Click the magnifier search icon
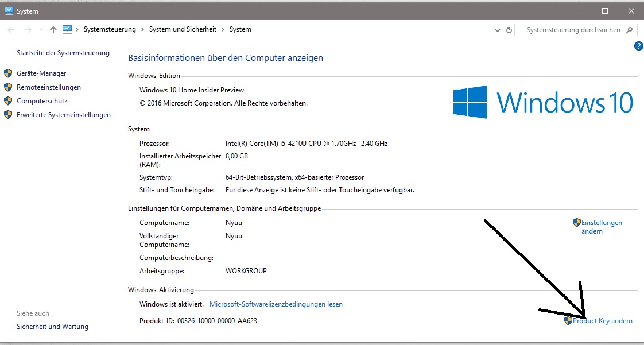 (629, 30)
